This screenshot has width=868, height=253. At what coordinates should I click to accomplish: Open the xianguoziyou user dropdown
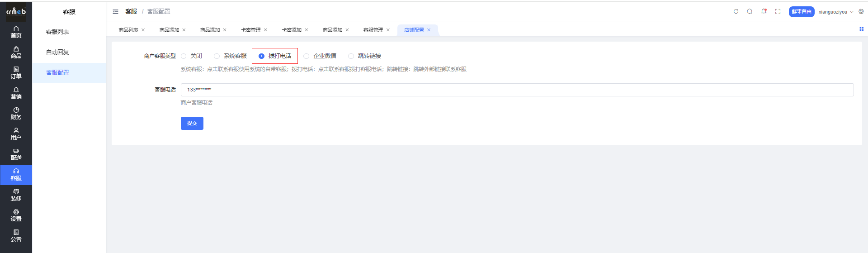coord(835,12)
